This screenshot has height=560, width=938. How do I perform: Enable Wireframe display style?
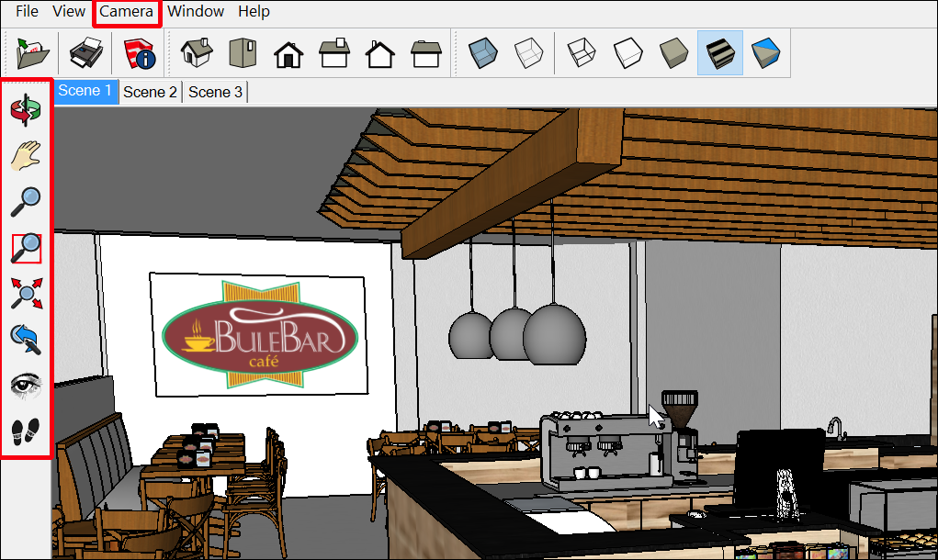[581, 53]
